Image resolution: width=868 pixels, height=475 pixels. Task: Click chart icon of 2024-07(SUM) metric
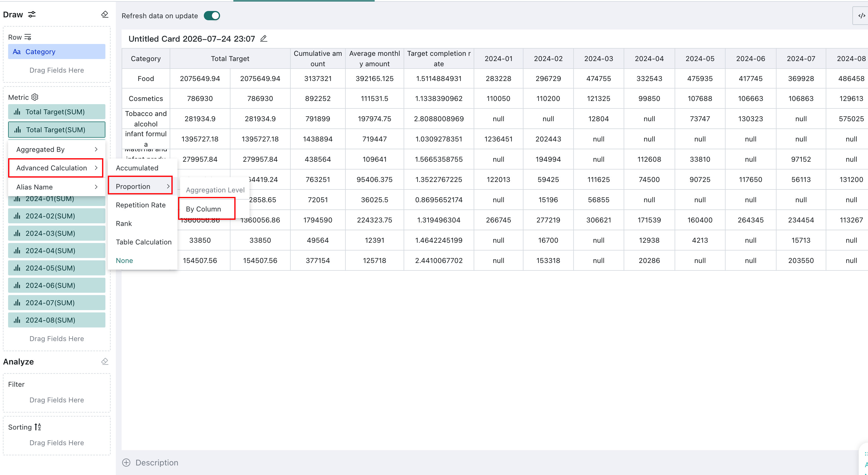click(x=17, y=303)
